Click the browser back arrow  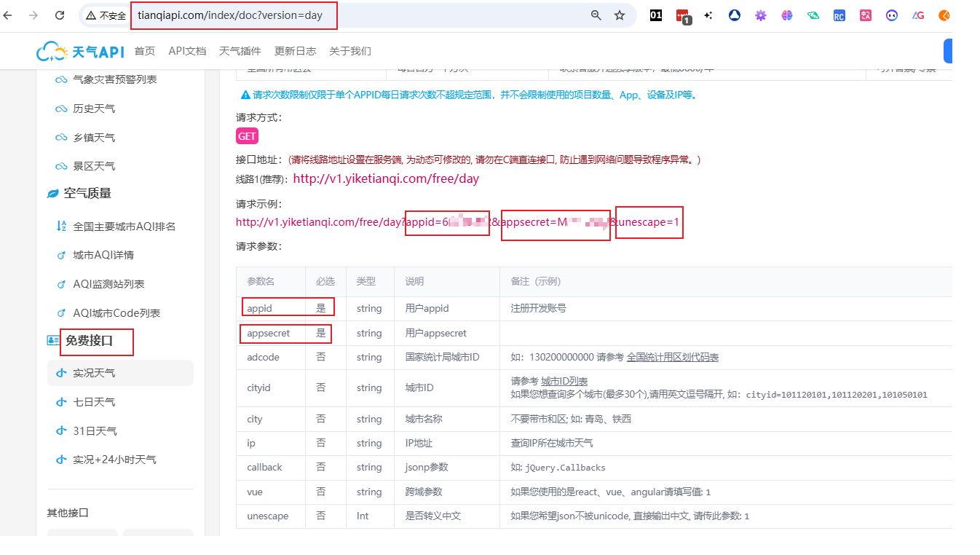pos(8,15)
